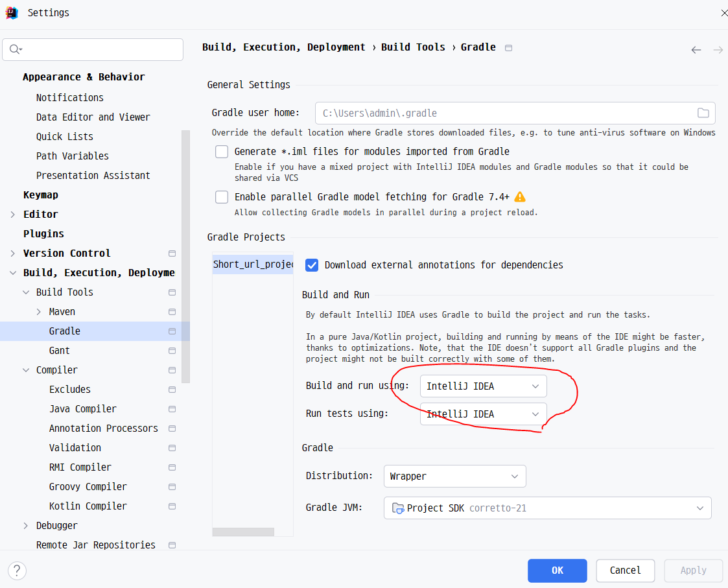This screenshot has width=728, height=588.
Task: Click the back navigation arrow
Action: coord(696,50)
